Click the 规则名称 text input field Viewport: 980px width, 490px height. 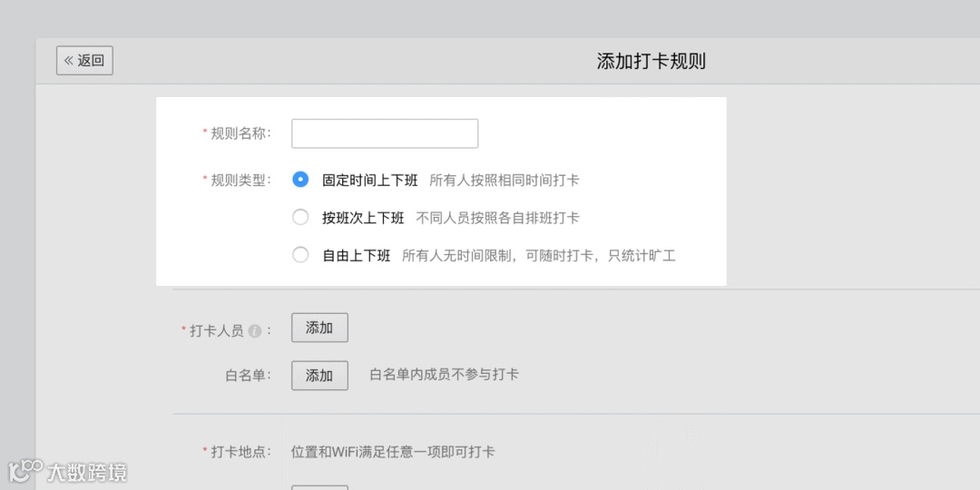click(x=384, y=133)
